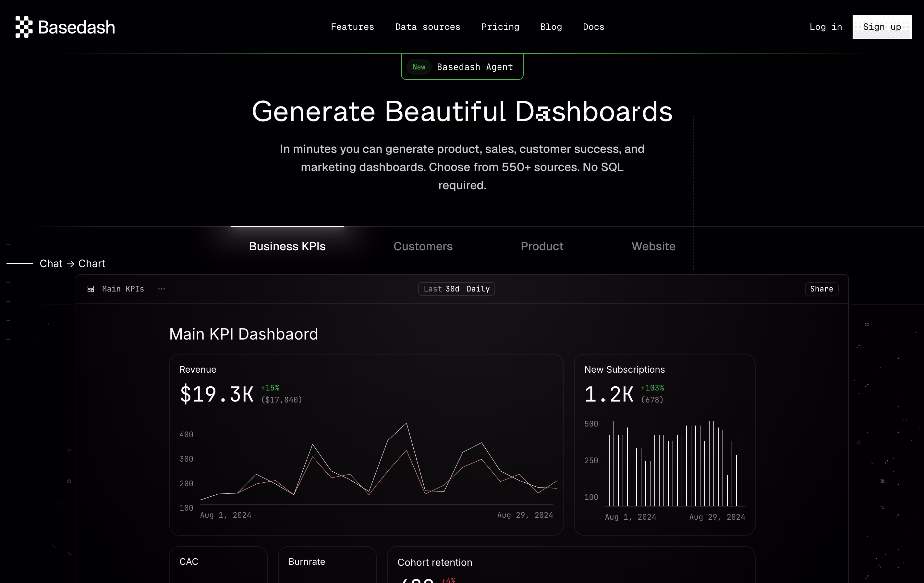Click the Sign up button
This screenshot has height=583, width=924.
[x=882, y=27]
